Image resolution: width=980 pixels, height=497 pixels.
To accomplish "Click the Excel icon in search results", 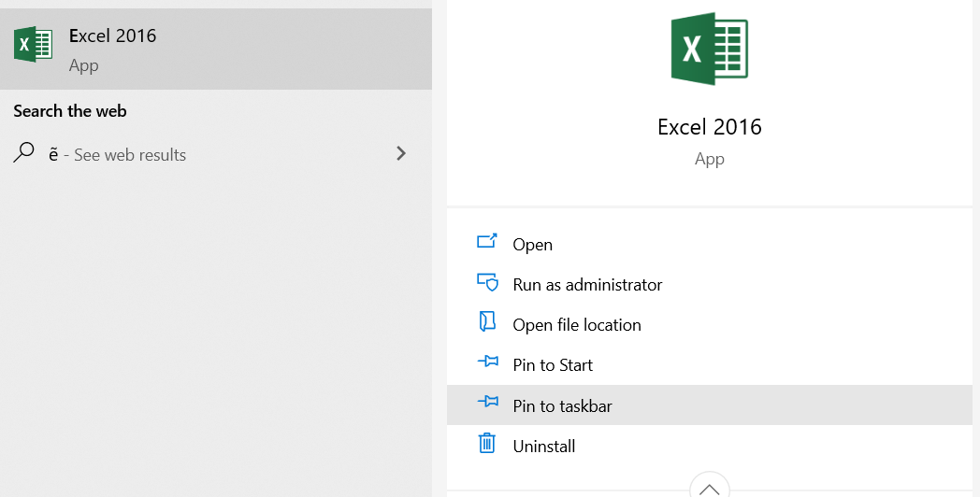I will [34, 45].
